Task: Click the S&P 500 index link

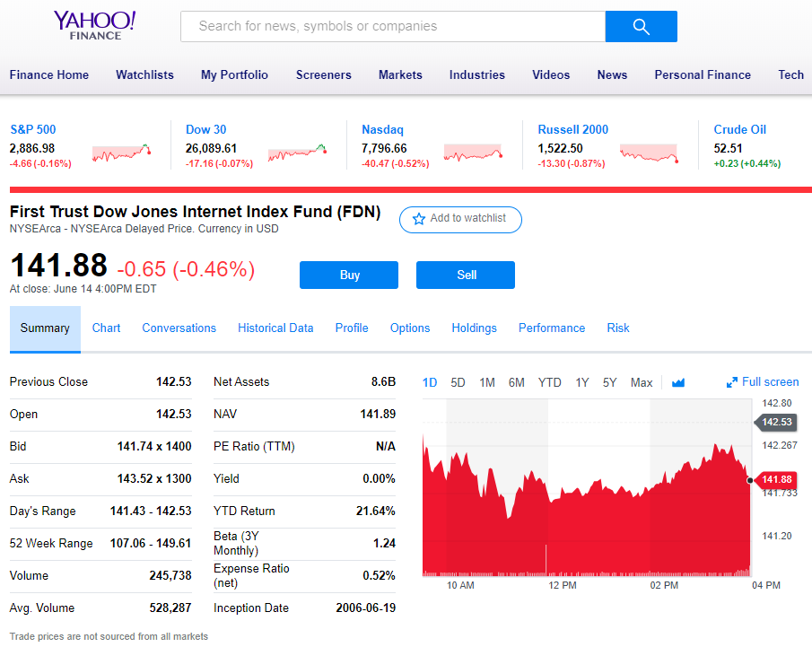Action: (x=33, y=129)
